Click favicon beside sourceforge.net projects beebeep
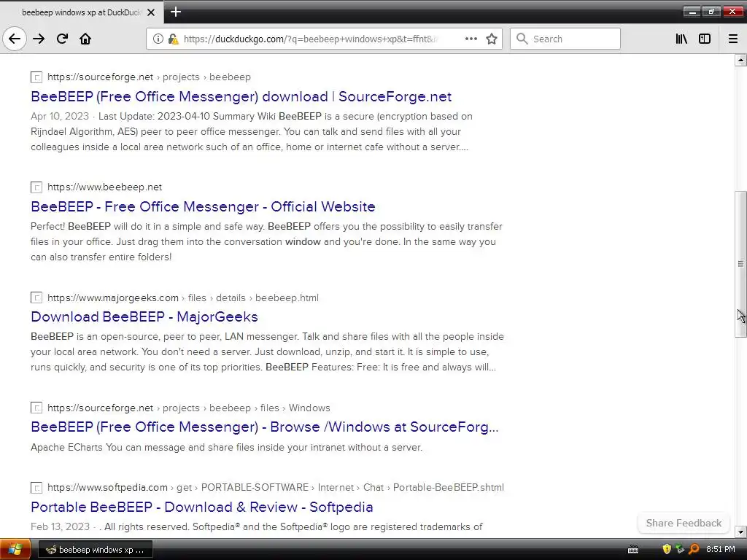This screenshot has width=747, height=560. pyautogui.click(x=36, y=77)
